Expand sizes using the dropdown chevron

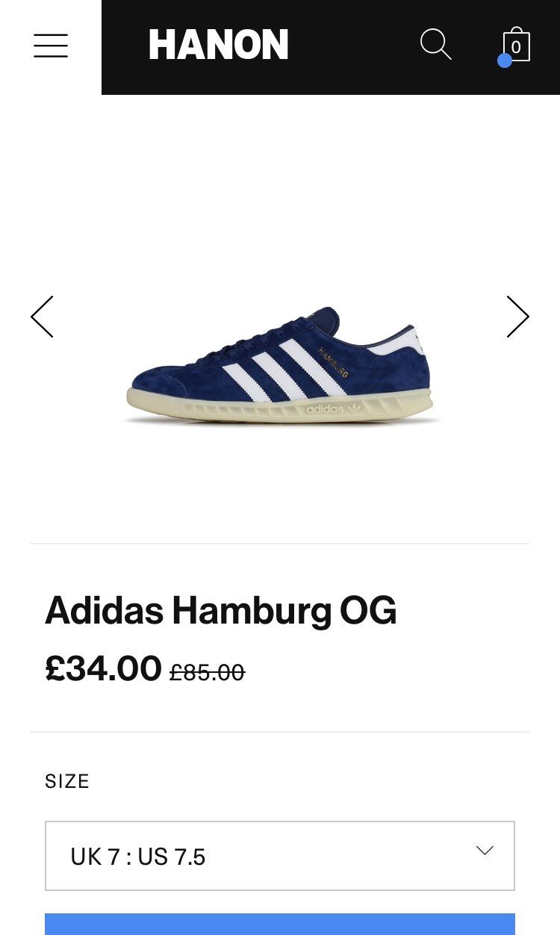(485, 851)
